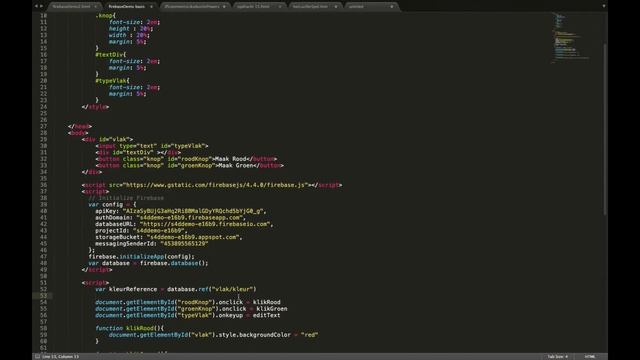Click the minimap code overview
The image size is (640, 360).
point(571,38)
